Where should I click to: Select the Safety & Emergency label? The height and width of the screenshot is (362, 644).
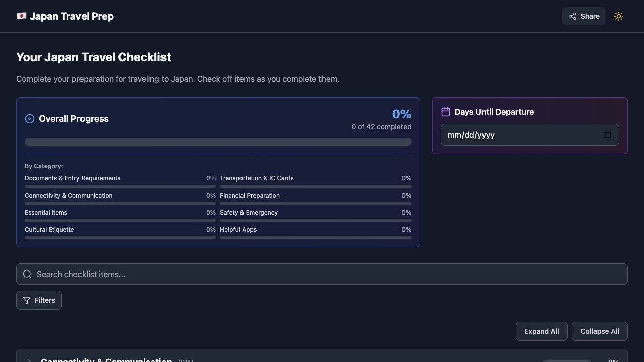click(249, 213)
